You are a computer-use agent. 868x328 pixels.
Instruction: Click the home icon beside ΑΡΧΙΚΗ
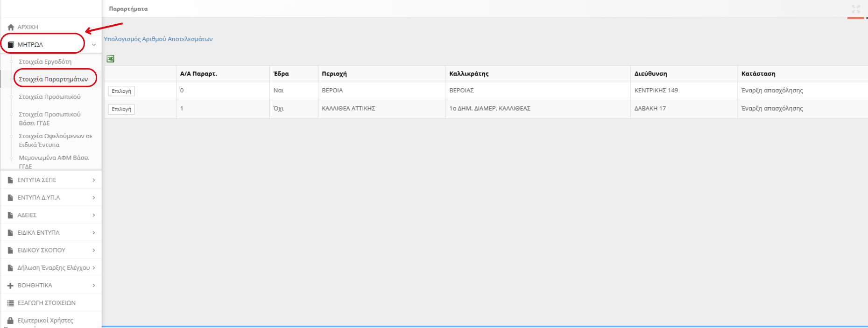click(x=11, y=27)
